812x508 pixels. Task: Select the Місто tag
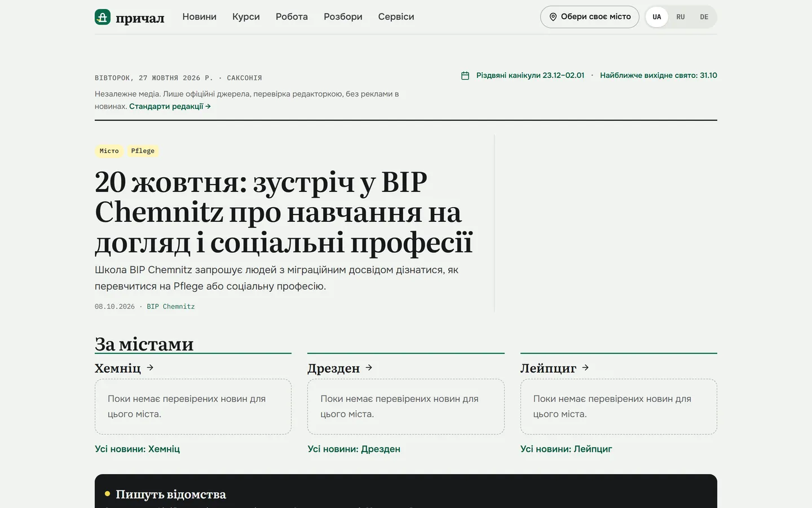(109, 151)
